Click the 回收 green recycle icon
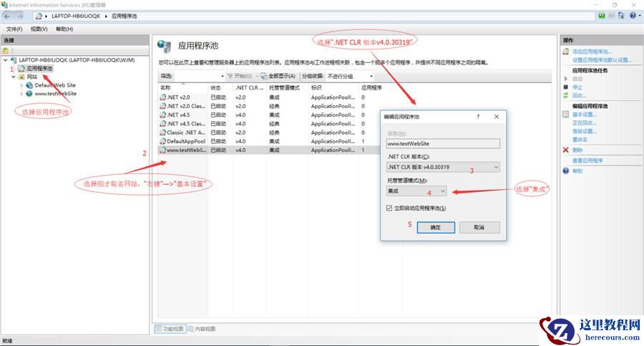This screenshot has width=644, height=346. point(566,95)
